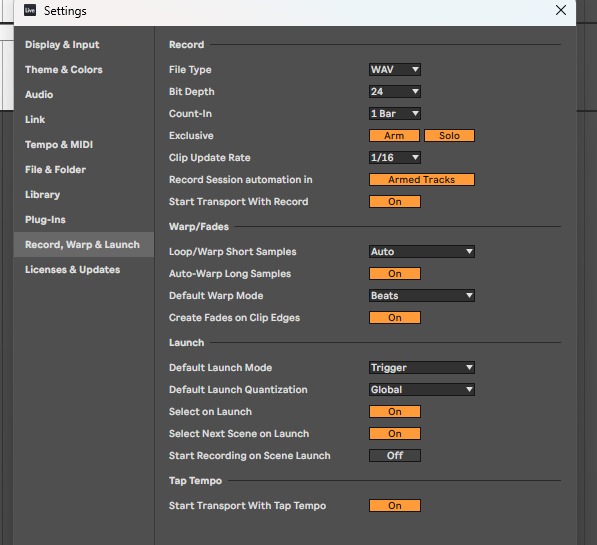
Task: Click the Settings title text
Action: pos(65,11)
